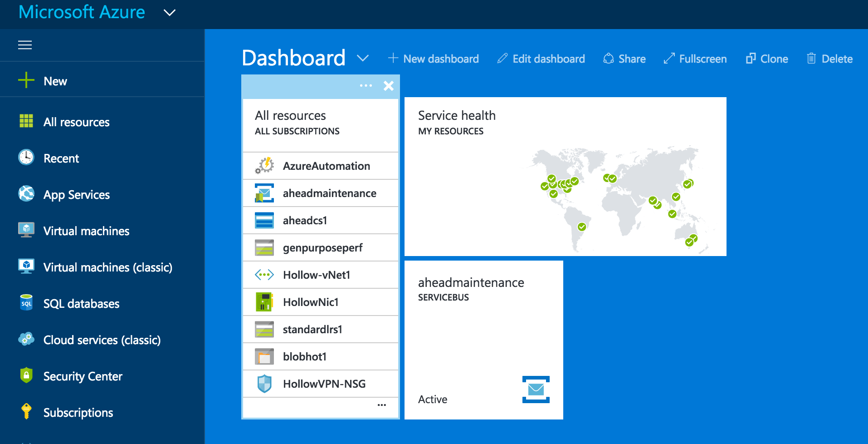The image size is (868, 444).
Task: Open Virtual machines in the sidebar
Action: click(x=86, y=231)
